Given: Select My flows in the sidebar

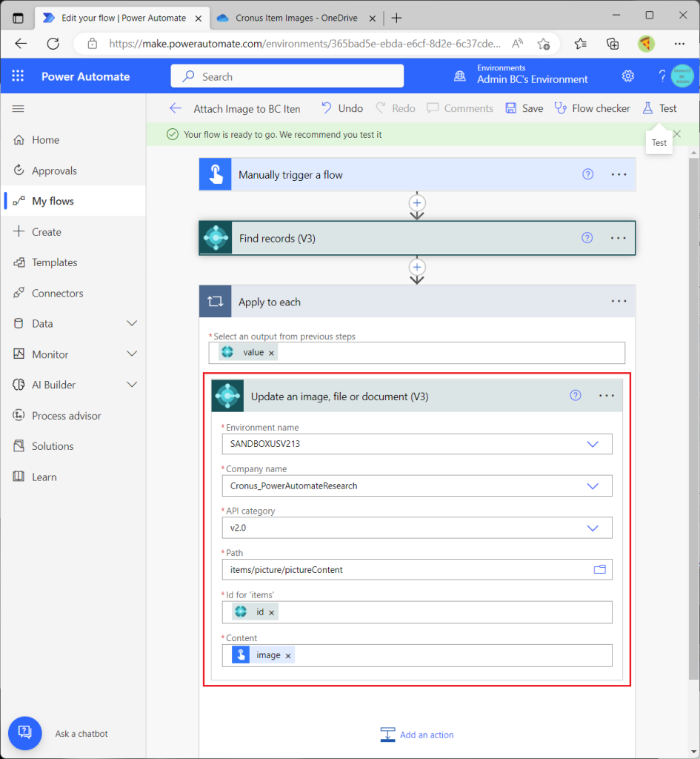Looking at the screenshot, I should (x=73, y=201).
